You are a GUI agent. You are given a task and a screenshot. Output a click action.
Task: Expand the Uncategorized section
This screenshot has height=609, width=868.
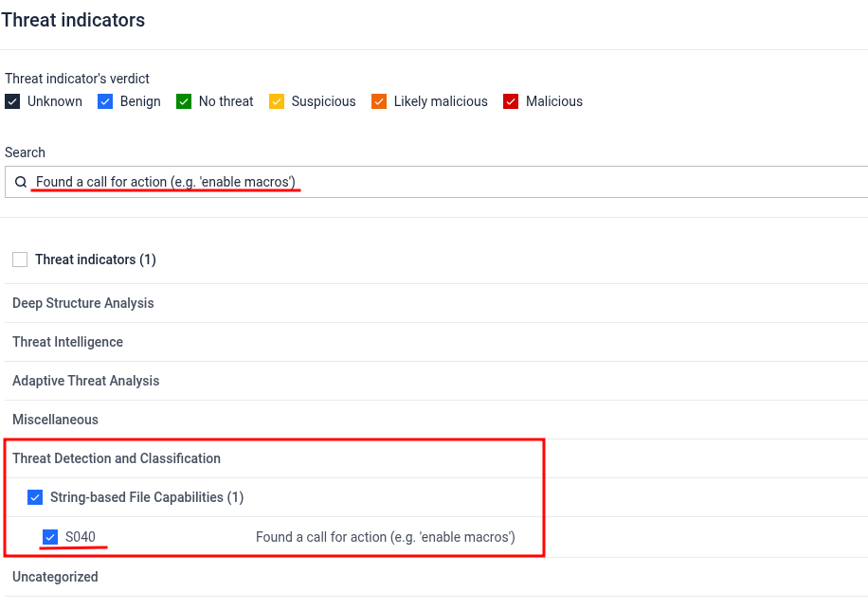(x=436, y=577)
